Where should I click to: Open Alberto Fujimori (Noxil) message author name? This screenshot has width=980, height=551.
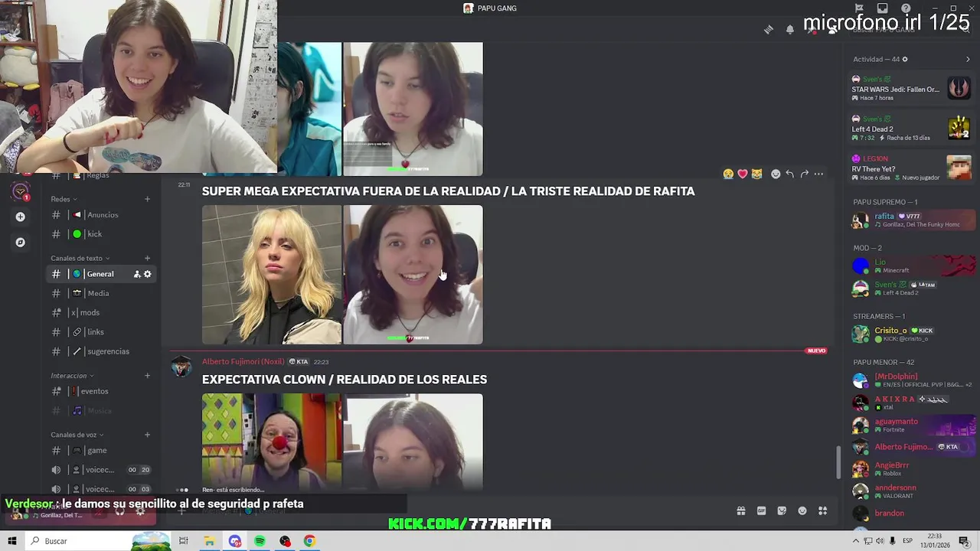pos(243,361)
